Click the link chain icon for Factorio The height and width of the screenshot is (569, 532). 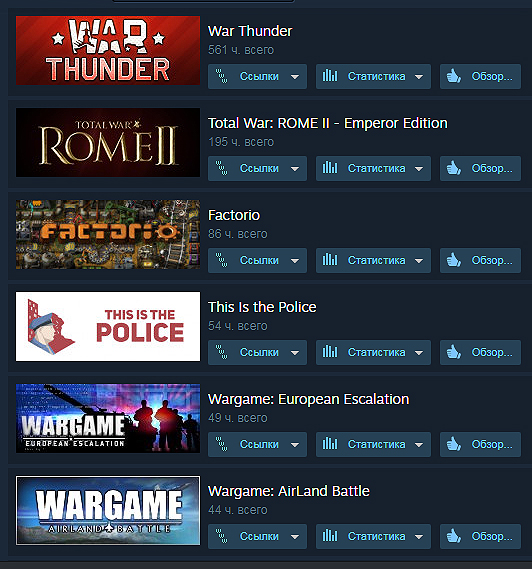point(221,260)
